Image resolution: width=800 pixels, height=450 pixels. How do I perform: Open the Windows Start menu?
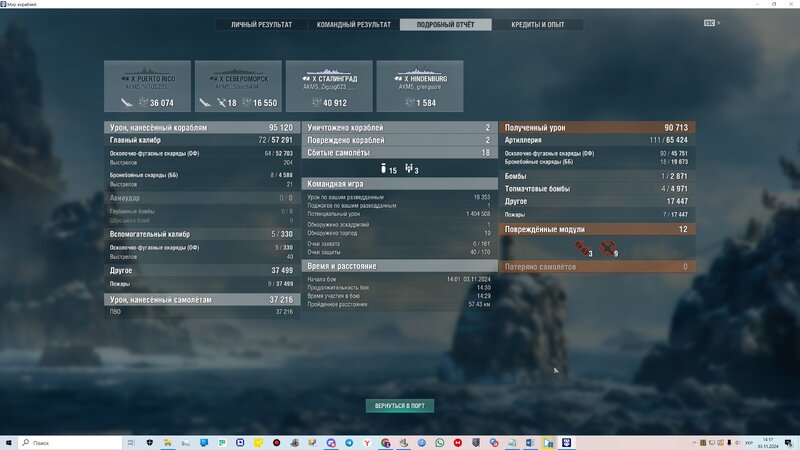tap(8, 442)
